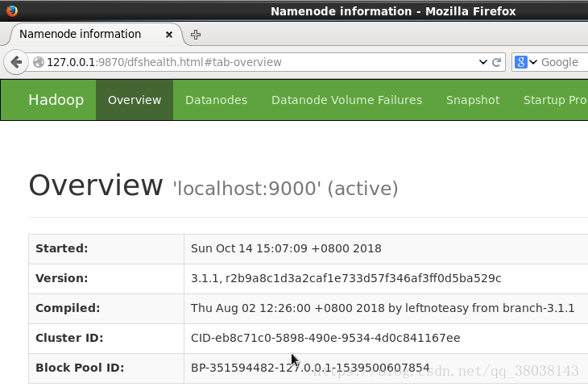The height and width of the screenshot is (387, 588).
Task: Click the Cluster ID: row label
Action: tap(69, 338)
